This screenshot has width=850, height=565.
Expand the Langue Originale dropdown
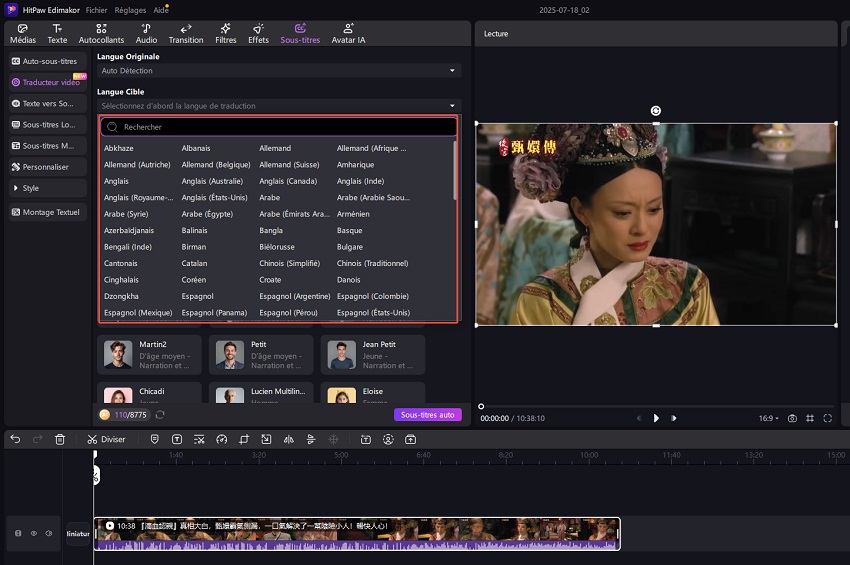coord(278,71)
